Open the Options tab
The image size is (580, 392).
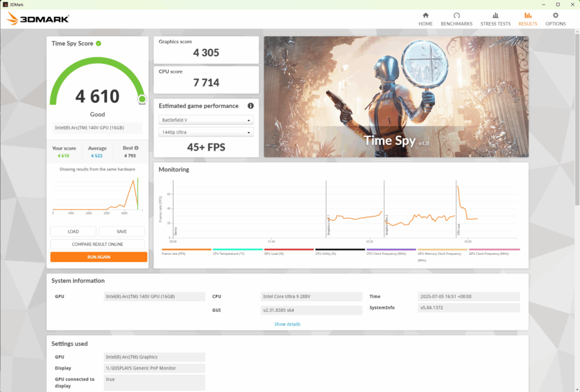point(556,19)
